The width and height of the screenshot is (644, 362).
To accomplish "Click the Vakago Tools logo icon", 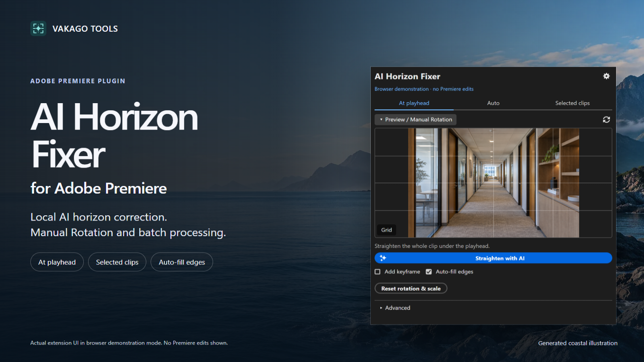I will pos(38,28).
